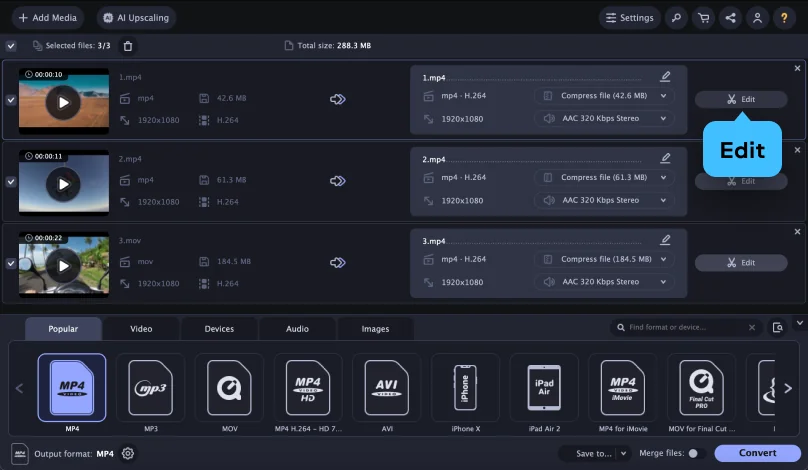Toggle the Merge files switch
This screenshot has width=808, height=470.
point(695,453)
